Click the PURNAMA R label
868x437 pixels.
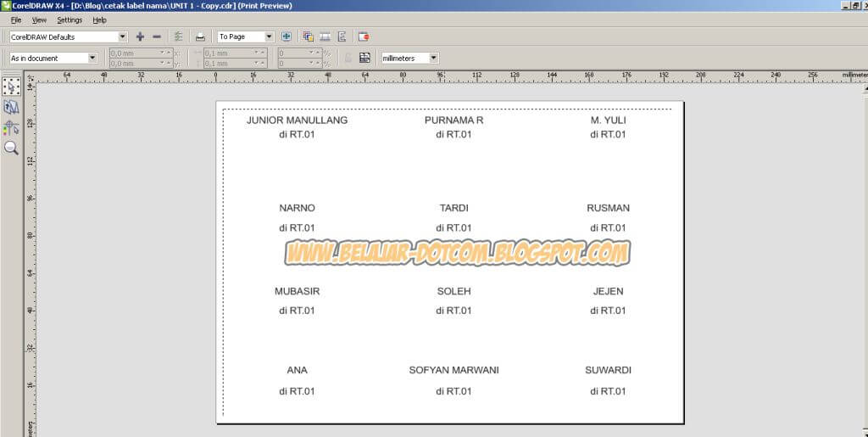454,120
